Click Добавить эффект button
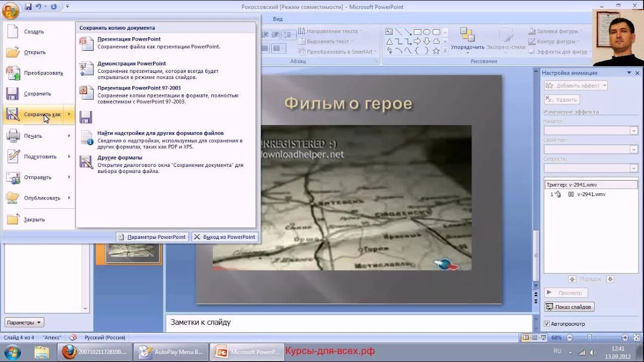The height and width of the screenshot is (362, 644). 576,85
